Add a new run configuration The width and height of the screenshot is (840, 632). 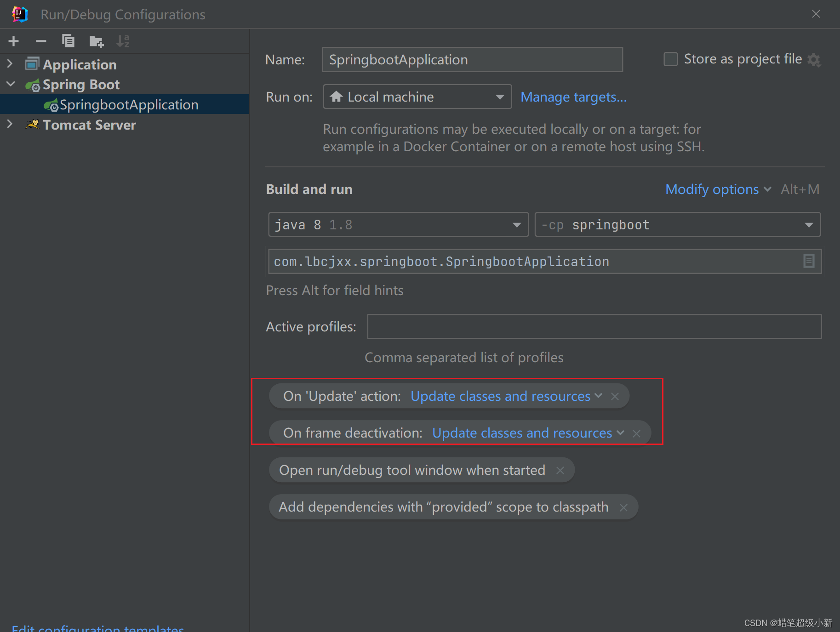pyautogui.click(x=14, y=41)
